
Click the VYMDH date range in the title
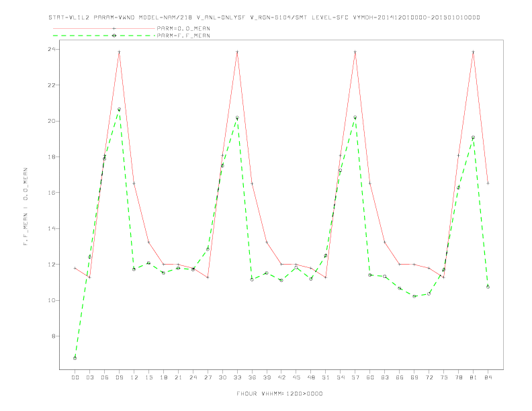click(416, 17)
